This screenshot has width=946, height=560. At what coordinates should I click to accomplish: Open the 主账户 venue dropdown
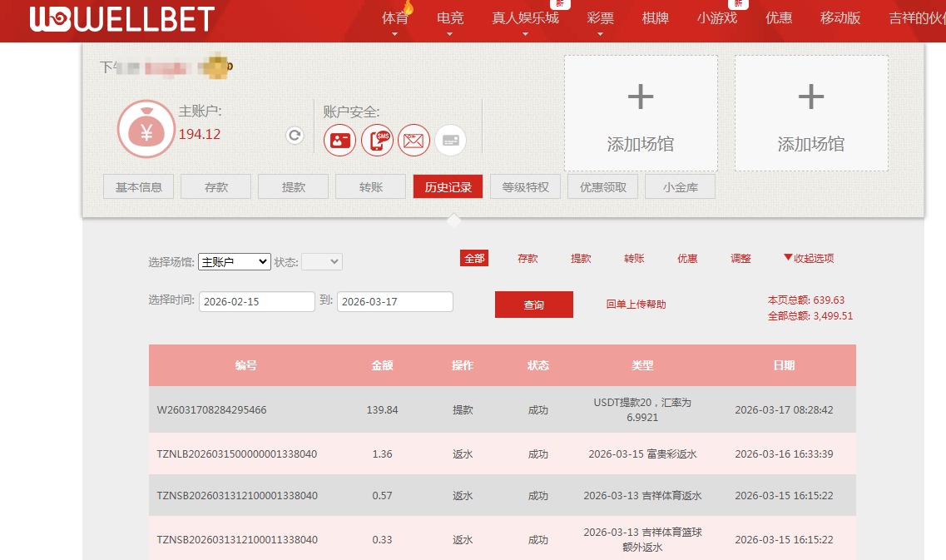click(x=234, y=261)
